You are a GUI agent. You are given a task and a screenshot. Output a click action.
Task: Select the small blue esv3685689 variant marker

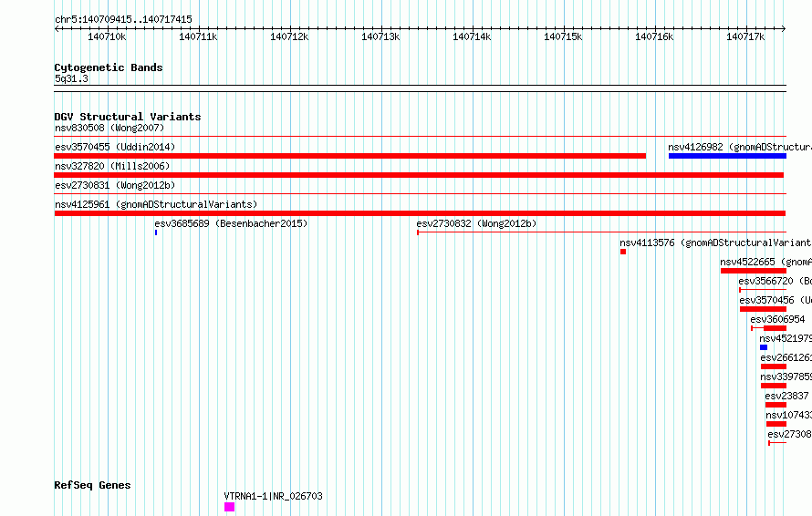tap(156, 232)
